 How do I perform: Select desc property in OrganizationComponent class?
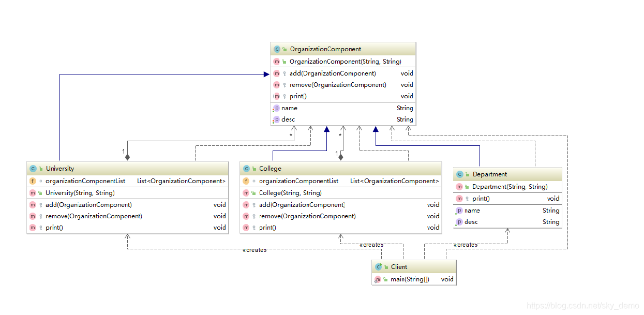(x=343, y=119)
